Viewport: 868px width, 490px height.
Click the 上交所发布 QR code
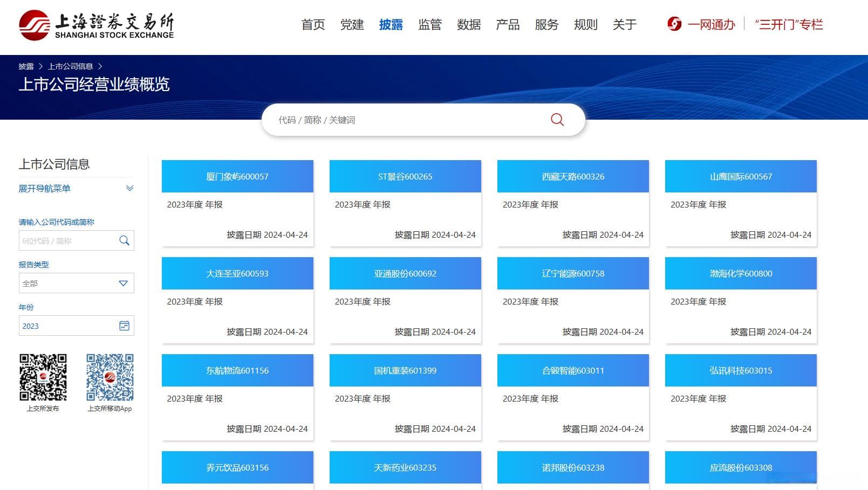(x=43, y=377)
